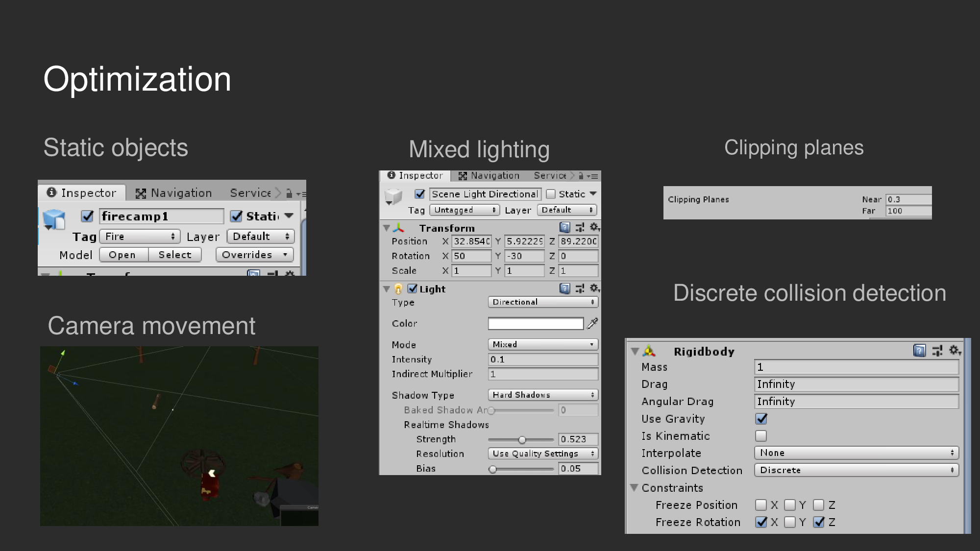Open the Shadow Type dropdown
Viewport: 980px width, 551px height.
[543, 395]
